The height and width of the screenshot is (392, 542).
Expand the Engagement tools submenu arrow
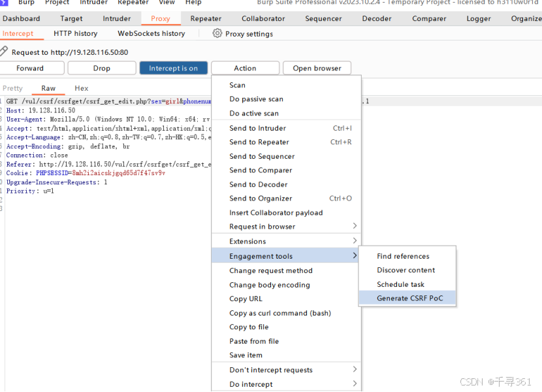[355, 255]
